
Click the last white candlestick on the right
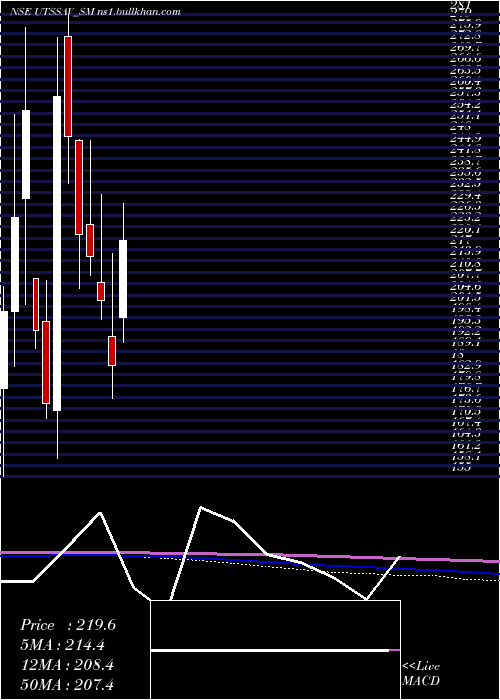click(123, 279)
